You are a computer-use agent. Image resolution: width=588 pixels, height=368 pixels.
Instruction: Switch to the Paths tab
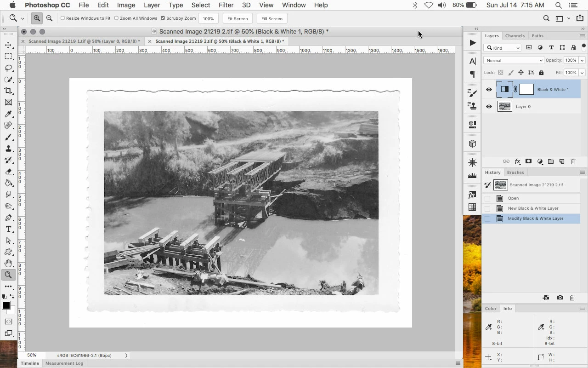pyautogui.click(x=537, y=36)
